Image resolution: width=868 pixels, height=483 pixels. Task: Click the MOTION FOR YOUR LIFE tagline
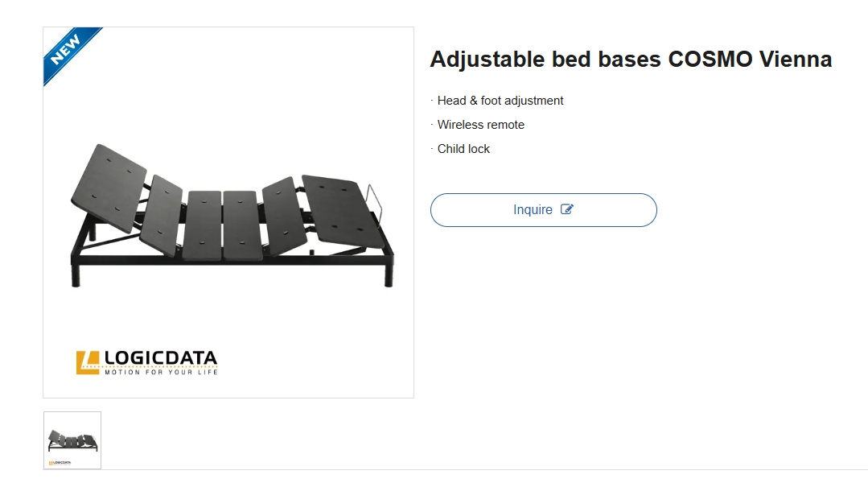click(161, 373)
